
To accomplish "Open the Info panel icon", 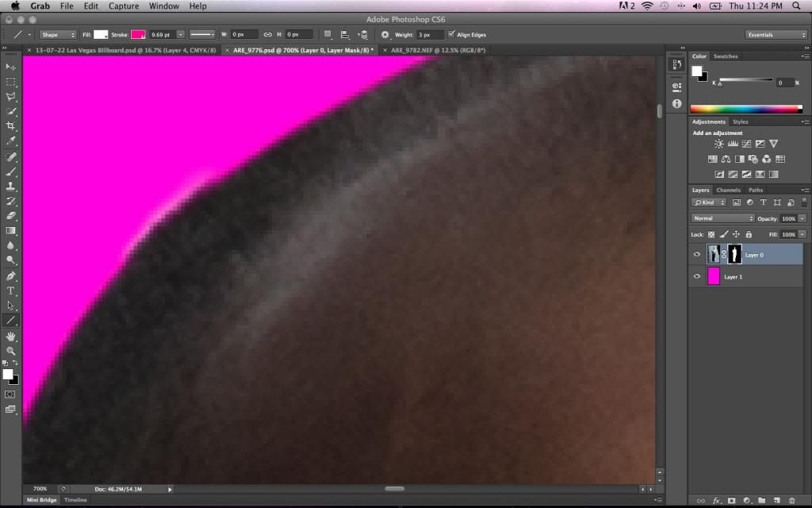I will (677, 104).
